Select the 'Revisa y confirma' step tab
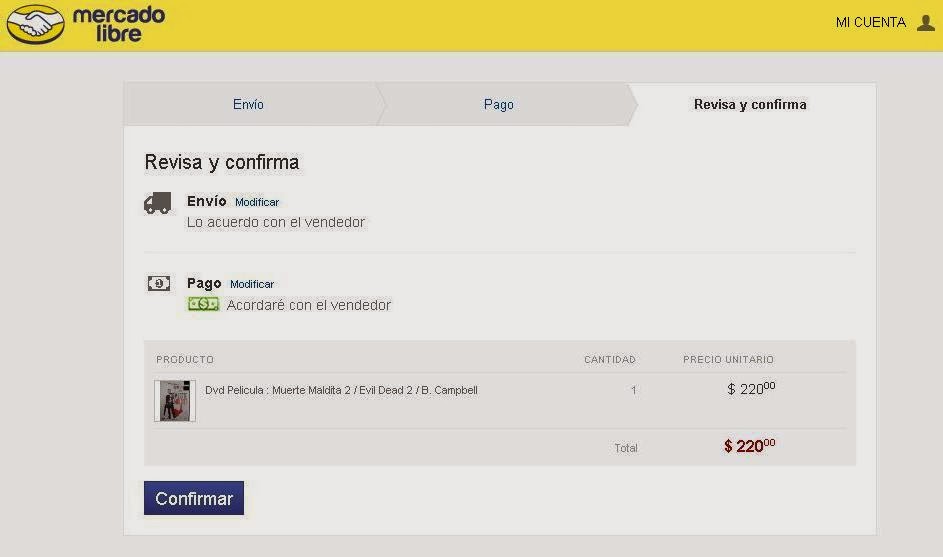This screenshot has width=943, height=557. pos(750,104)
